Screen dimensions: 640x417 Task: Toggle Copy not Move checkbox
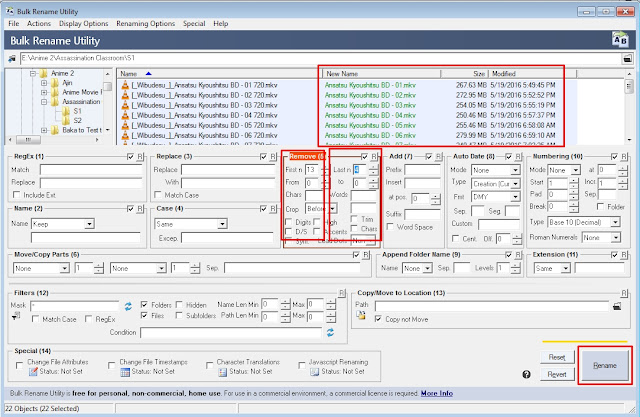pos(378,319)
